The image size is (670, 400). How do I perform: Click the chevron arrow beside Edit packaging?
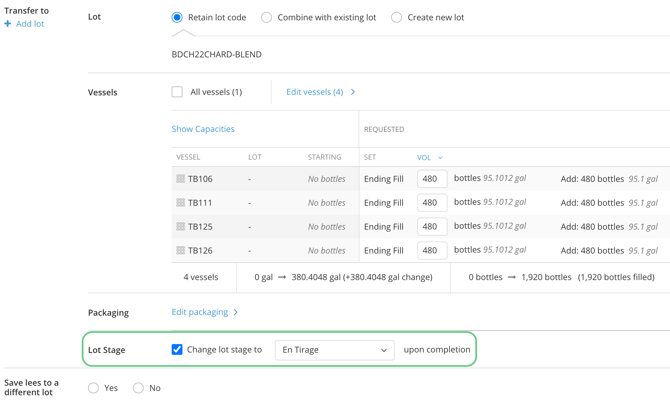pyautogui.click(x=235, y=312)
